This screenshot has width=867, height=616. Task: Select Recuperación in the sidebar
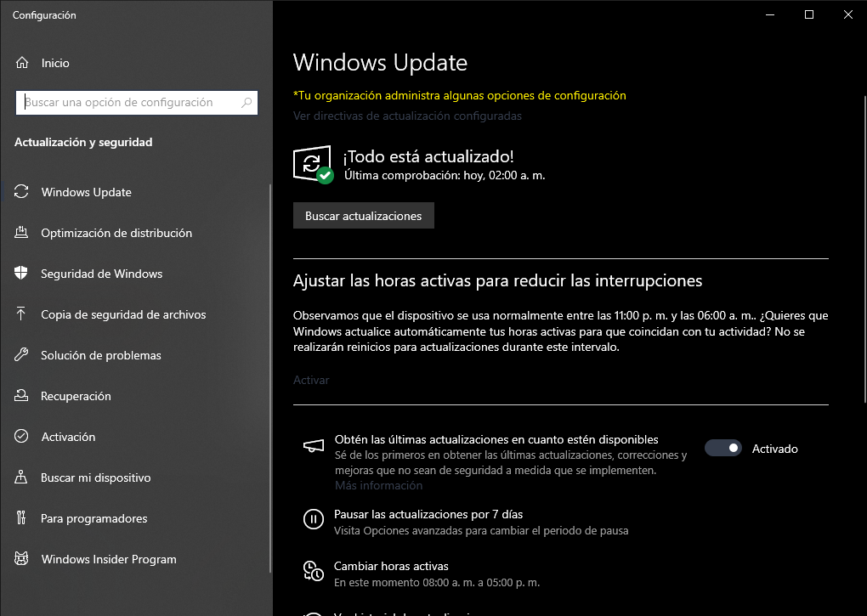(x=135, y=396)
